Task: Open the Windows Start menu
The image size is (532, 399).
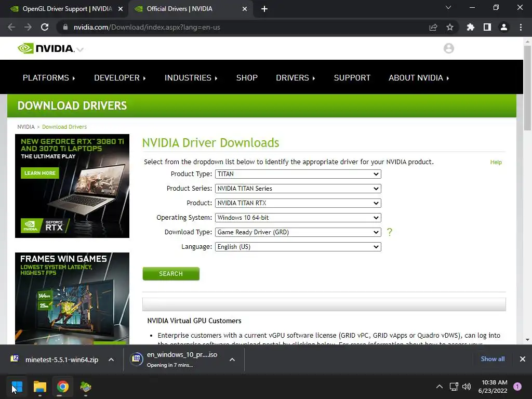Action: click(17, 387)
